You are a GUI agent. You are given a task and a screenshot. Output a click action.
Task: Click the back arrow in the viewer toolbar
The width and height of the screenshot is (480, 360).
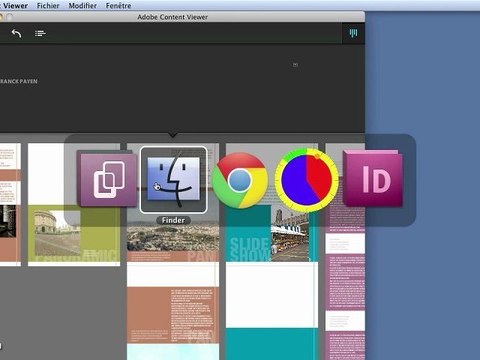point(16,33)
